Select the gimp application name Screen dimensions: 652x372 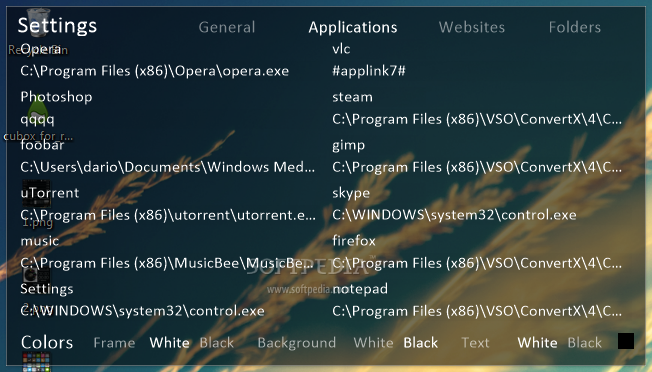click(x=348, y=145)
